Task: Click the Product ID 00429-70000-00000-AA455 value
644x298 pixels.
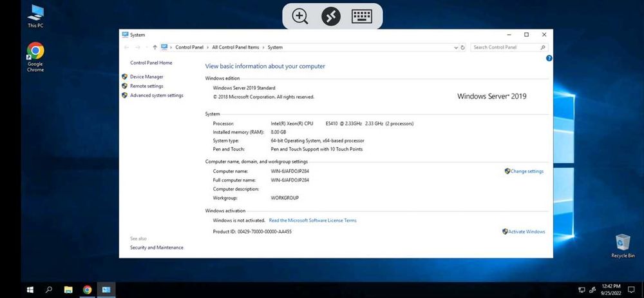Action: click(x=265, y=232)
